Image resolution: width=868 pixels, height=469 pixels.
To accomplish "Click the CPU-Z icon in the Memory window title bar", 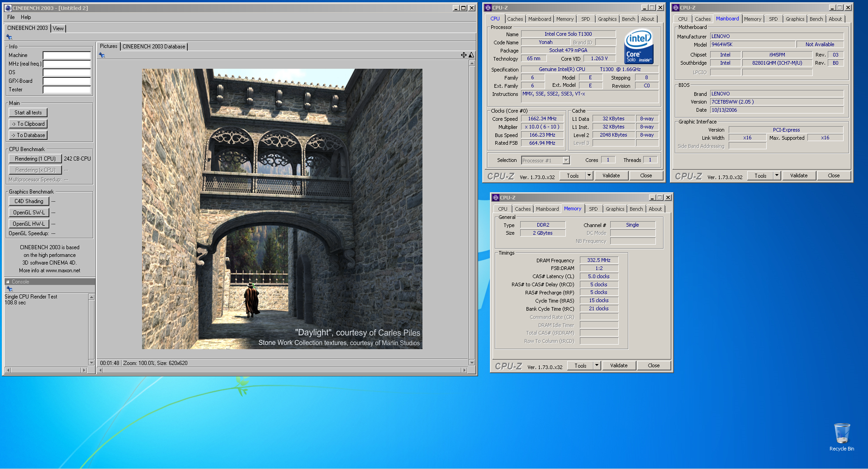I will click(495, 198).
